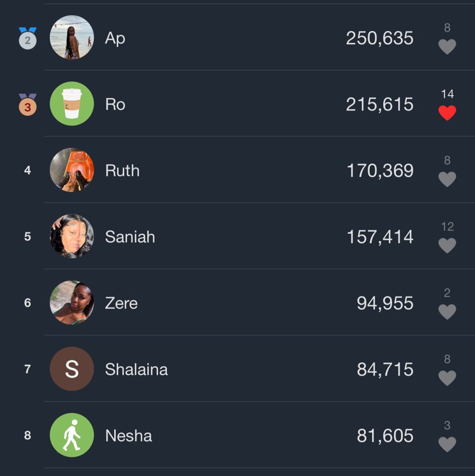Tap Ruth's step total 170,369
This screenshot has height=476, width=475.
[x=380, y=171]
